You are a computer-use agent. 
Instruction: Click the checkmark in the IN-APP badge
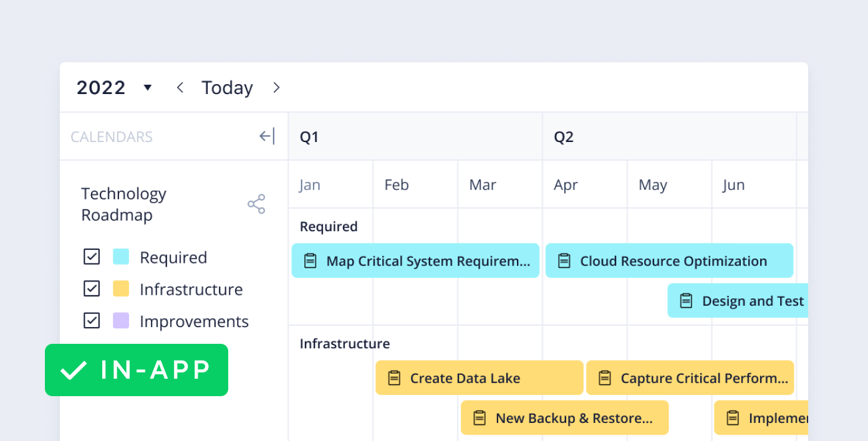[72, 370]
